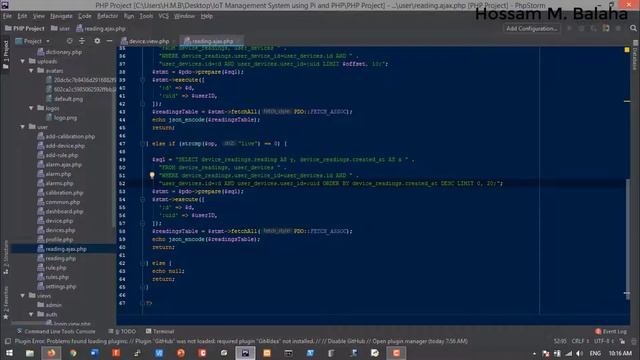The height and width of the screenshot is (360, 640).
Task: Open the UTF-8 encoding dropdown
Action: [x=604, y=341]
